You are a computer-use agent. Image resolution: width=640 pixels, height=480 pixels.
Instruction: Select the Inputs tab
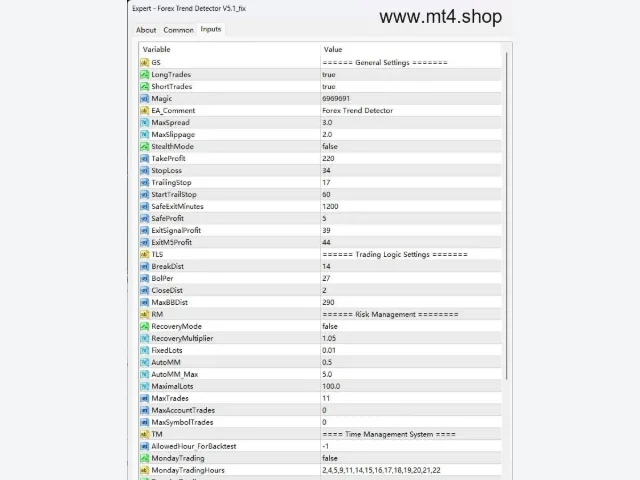point(211,29)
